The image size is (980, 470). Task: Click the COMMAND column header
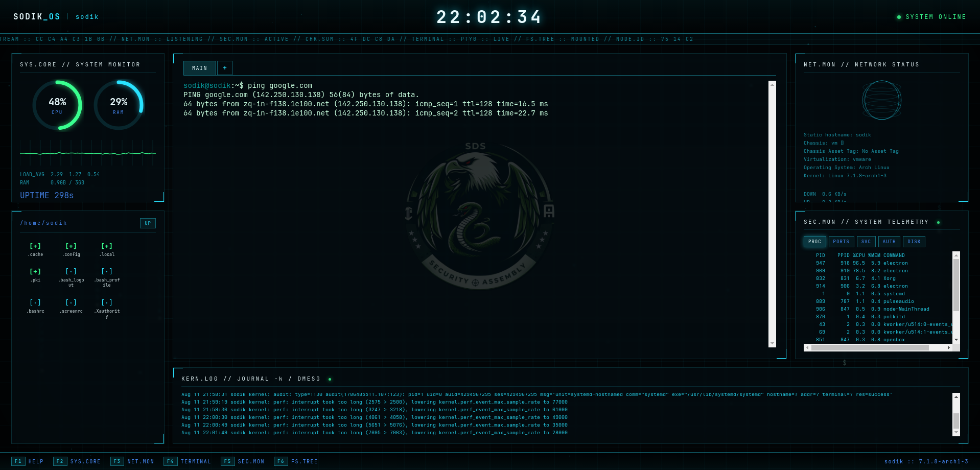(x=894, y=255)
